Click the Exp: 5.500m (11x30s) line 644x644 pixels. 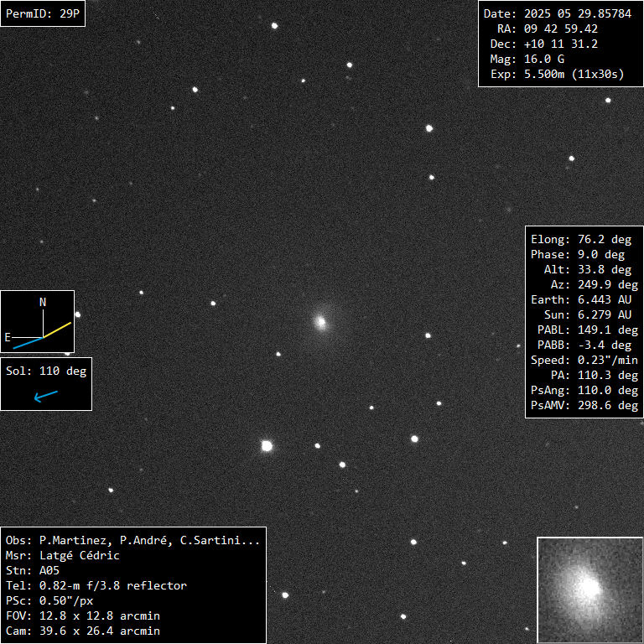click(558, 75)
